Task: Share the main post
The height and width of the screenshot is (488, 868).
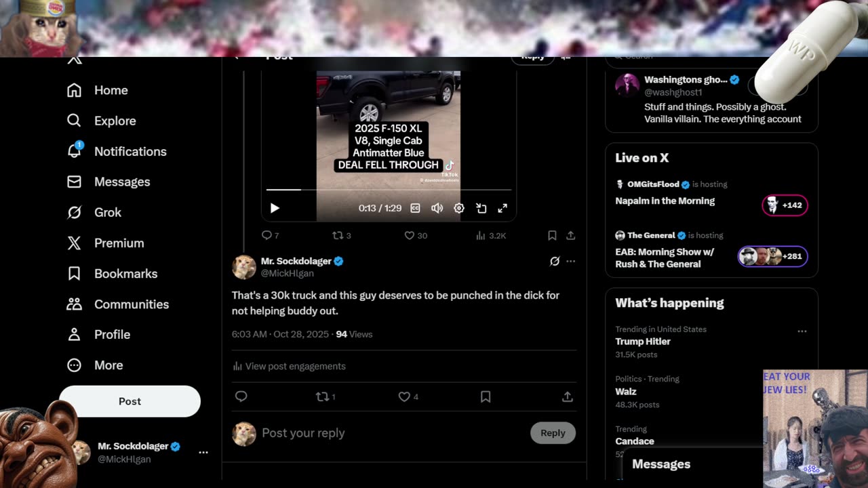Action: [568, 396]
